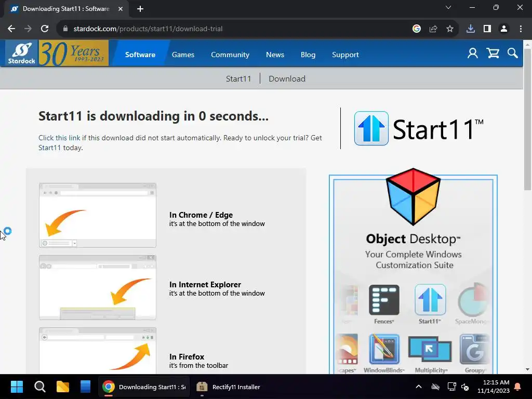This screenshot has height=399, width=532.
Task: Select the News nav menu
Action: [275, 55]
